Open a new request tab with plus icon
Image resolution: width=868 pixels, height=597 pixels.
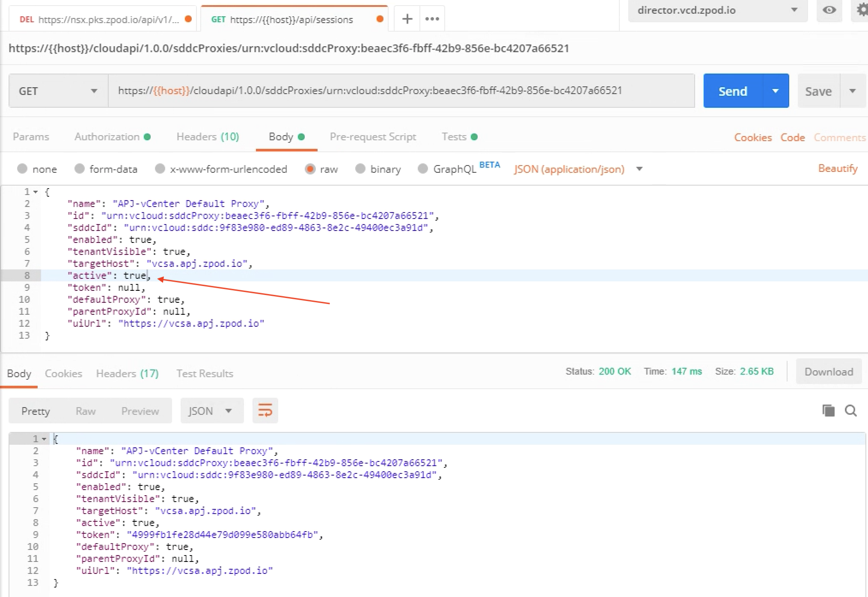[407, 19]
